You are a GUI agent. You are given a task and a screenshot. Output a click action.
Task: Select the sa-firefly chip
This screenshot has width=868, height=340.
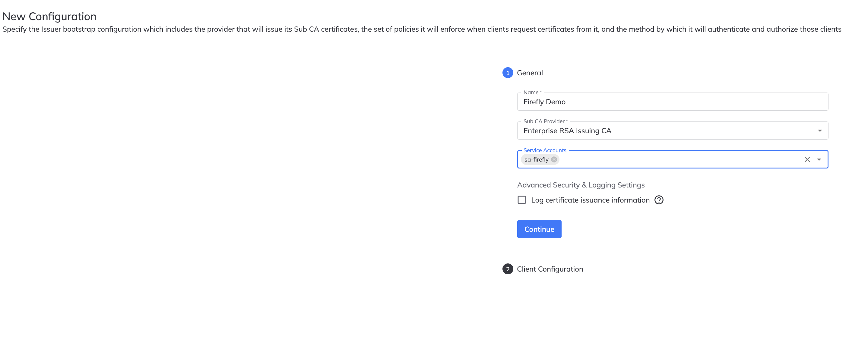(536, 159)
